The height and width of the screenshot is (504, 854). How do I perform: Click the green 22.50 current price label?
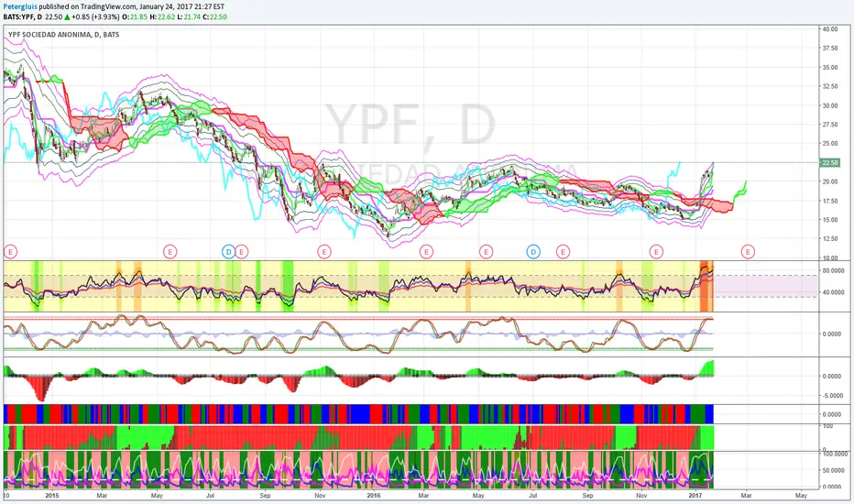click(x=830, y=163)
